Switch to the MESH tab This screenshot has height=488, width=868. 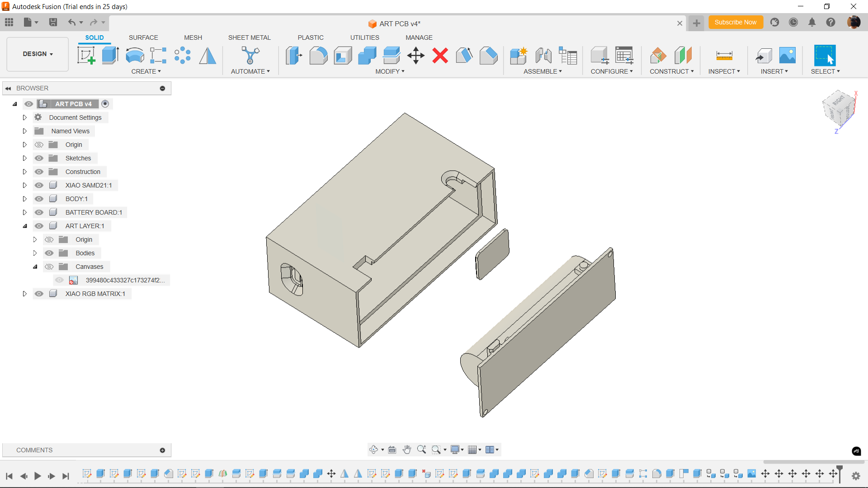[193, 38]
